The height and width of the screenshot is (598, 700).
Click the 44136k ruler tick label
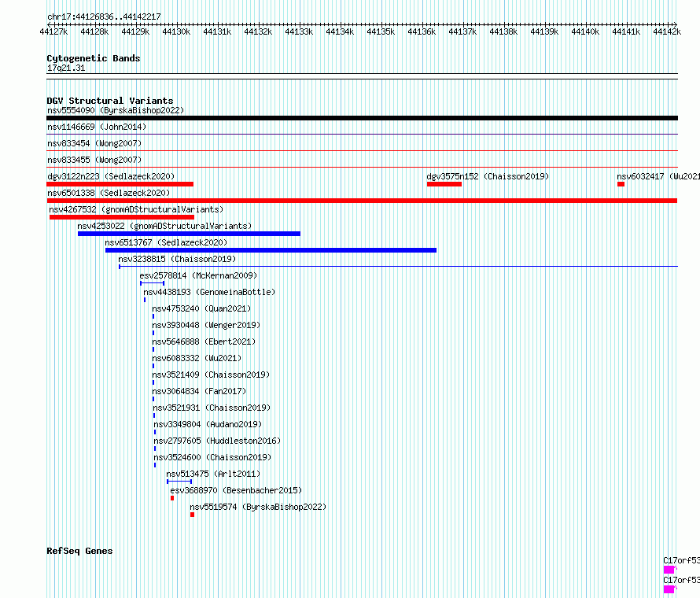coord(422,31)
